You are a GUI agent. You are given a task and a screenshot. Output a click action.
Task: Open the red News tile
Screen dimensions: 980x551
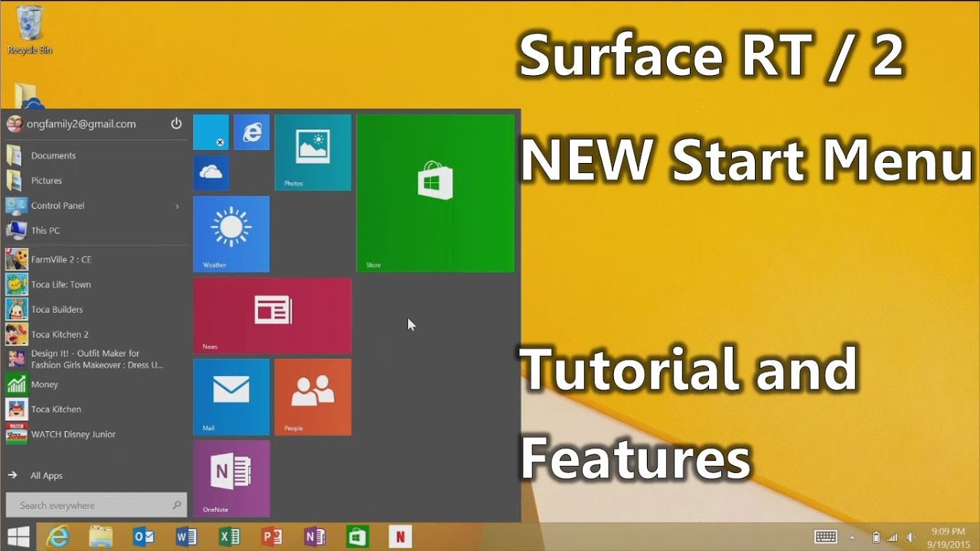(272, 315)
